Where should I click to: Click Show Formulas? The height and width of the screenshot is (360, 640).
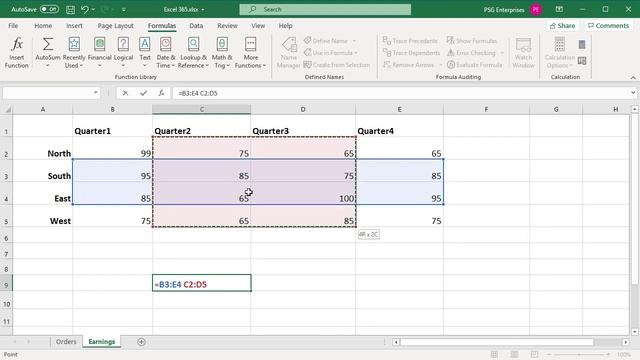(472, 41)
